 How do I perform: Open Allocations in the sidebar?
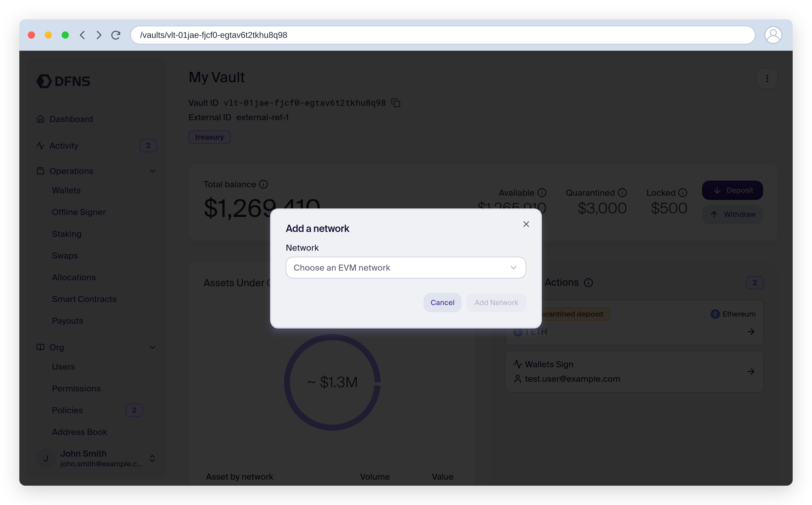[x=74, y=277]
